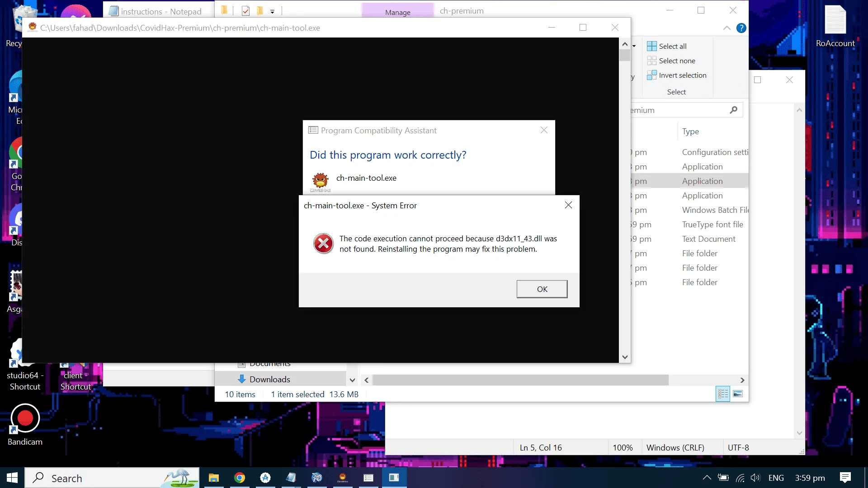
Task: Click Explorer horizontal scrollbar left arrow
Action: click(x=367, y=380)
